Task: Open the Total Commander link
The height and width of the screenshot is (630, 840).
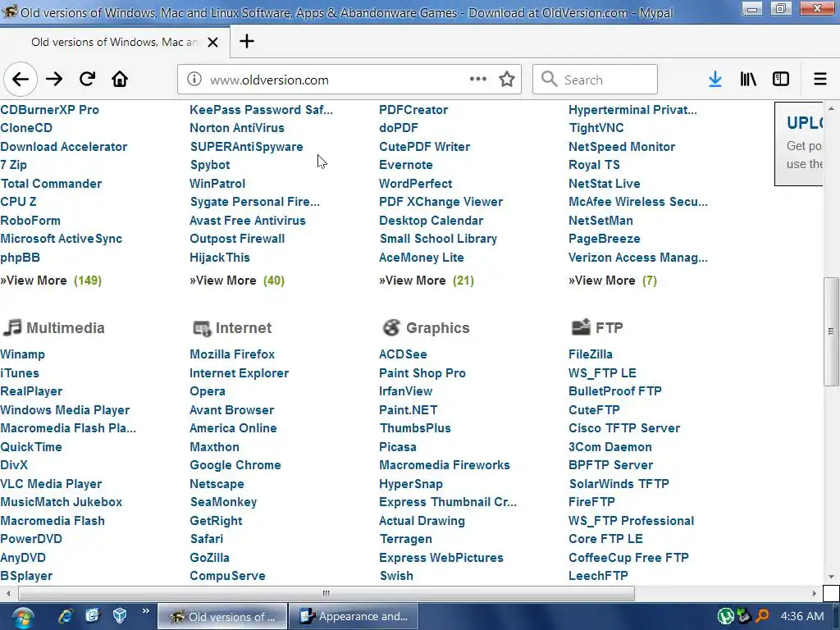Action: point(51,184)
